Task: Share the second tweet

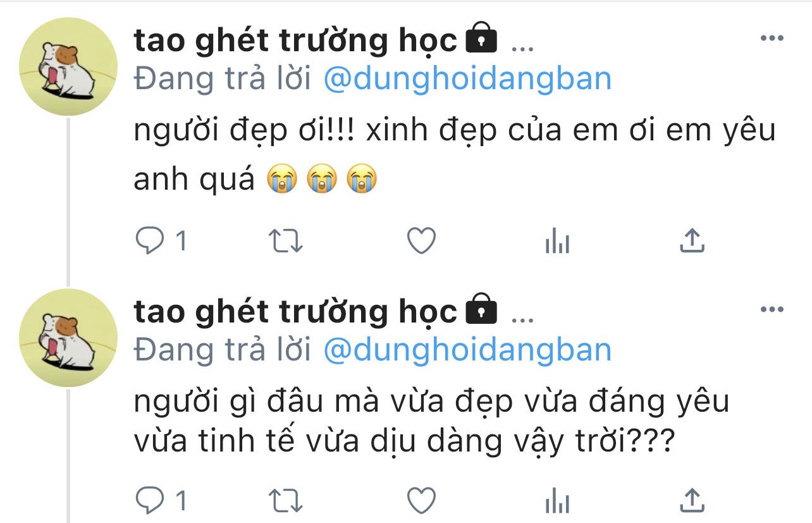Action: [x=692, y=501]
